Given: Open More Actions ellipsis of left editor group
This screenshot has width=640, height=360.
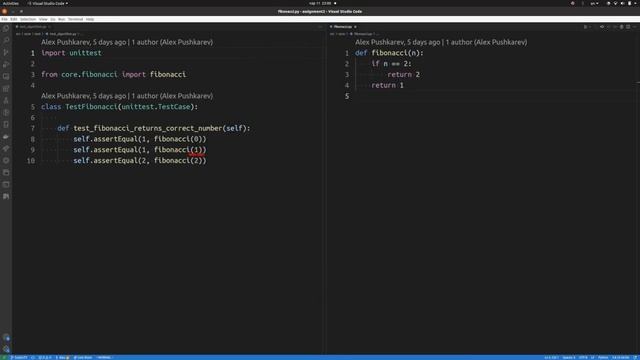Looking at the screenshot, I should pyautogui.click(x=320, y=27).
